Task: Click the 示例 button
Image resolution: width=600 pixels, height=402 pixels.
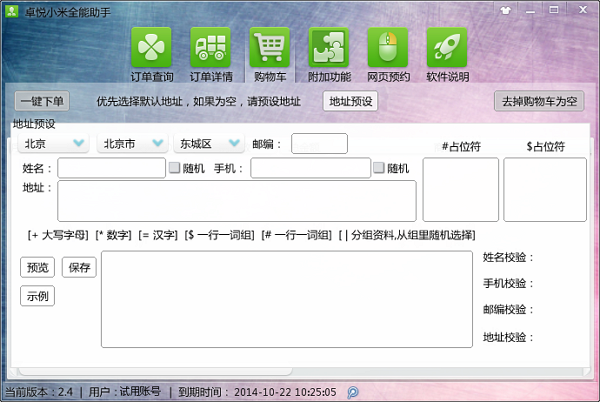Action: click(x=38, y=296)
